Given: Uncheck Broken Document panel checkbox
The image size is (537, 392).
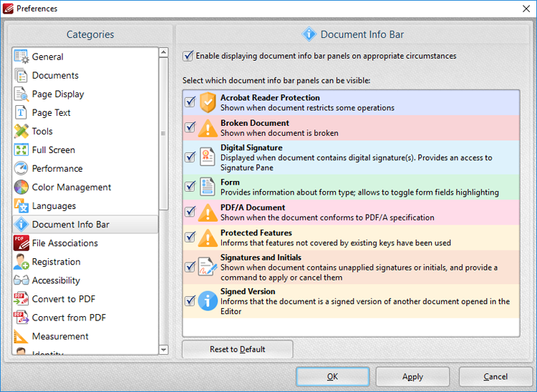Looking at the screenshot, I should point(190,127).
